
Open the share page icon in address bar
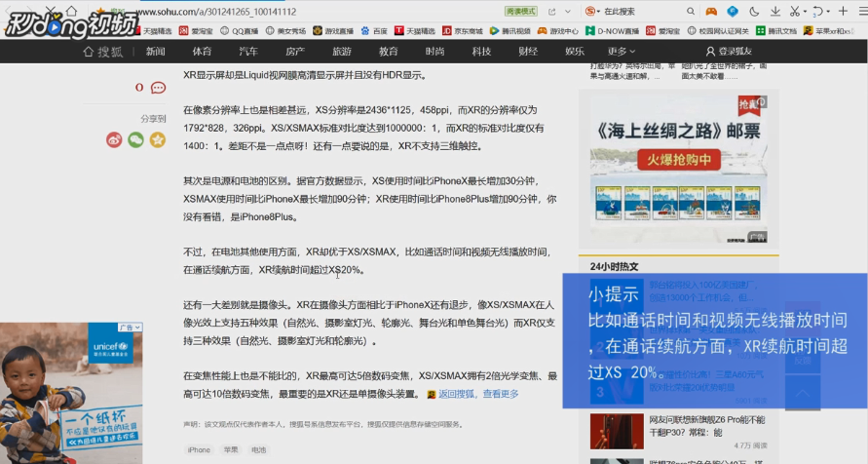coord(552,11)
